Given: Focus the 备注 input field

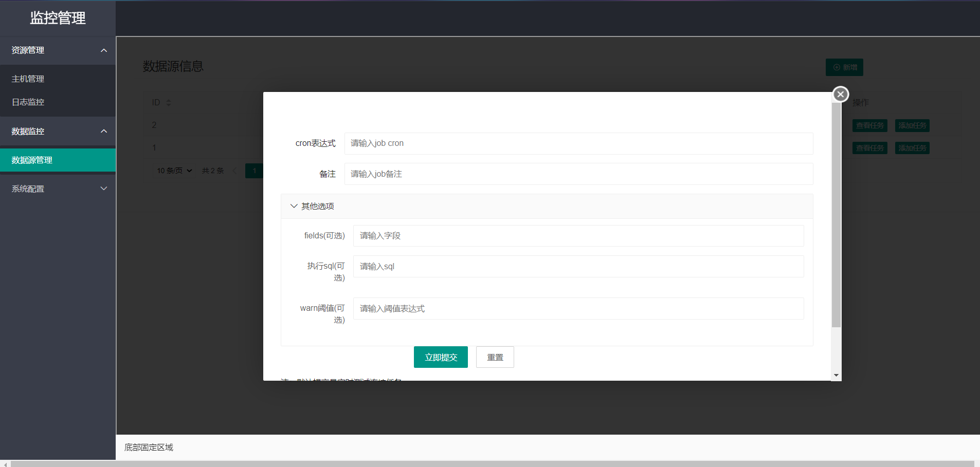Looking at the screenshot, I should [578, 174].
